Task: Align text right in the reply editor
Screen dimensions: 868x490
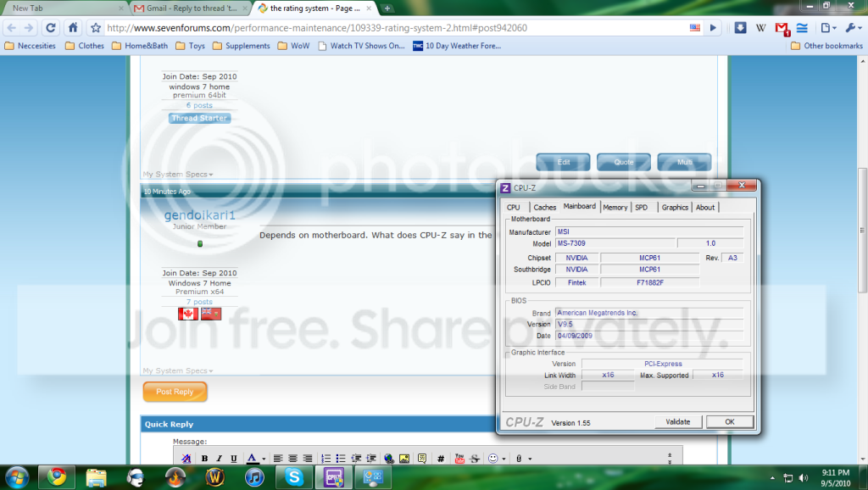Action: point(308,459)
